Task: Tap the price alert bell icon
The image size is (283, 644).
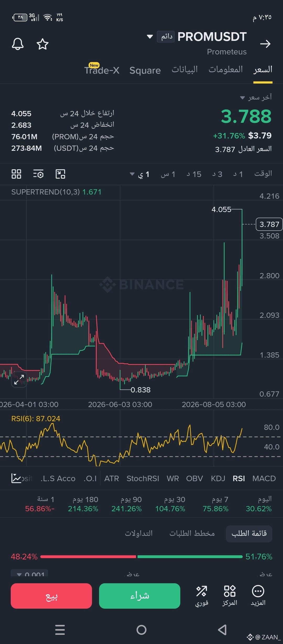Action: (x=18, y=44)
